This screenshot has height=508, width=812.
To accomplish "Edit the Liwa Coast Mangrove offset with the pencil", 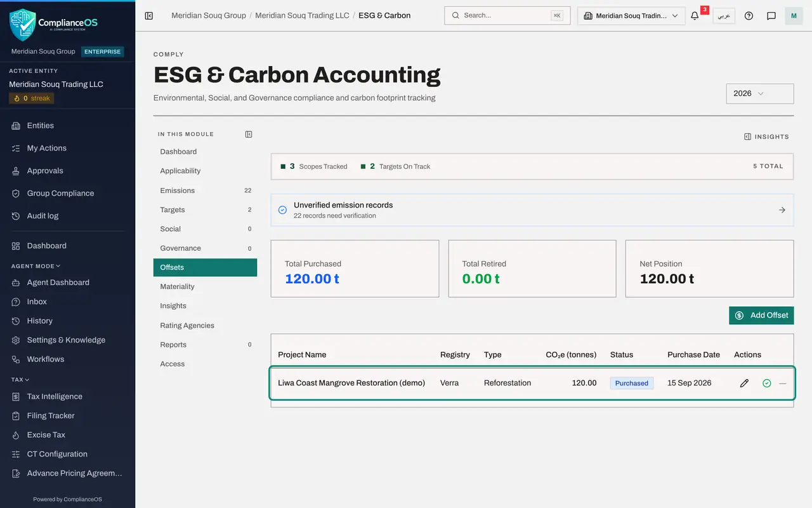I will (744, 384).
